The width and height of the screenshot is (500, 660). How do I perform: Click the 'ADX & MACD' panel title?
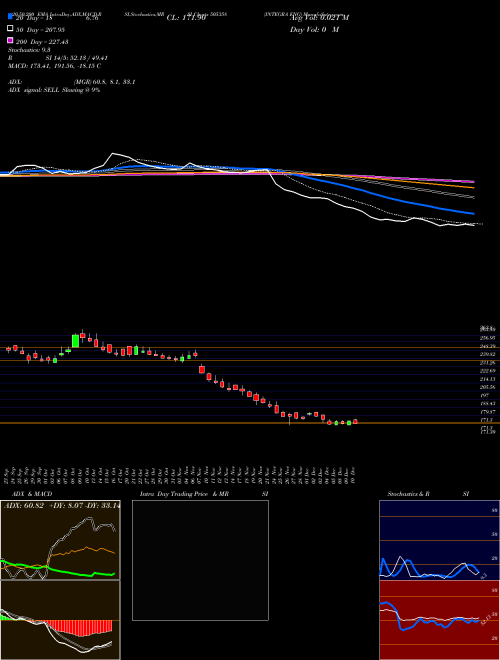coord(32,494)
